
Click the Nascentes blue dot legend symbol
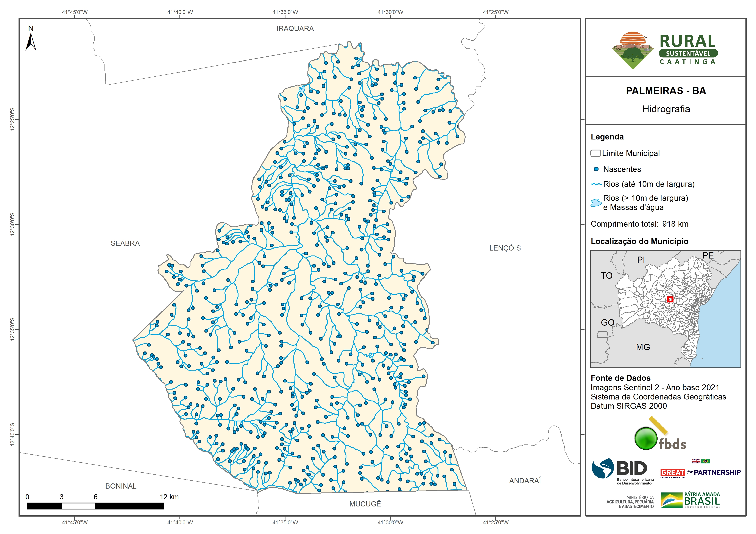596,169
